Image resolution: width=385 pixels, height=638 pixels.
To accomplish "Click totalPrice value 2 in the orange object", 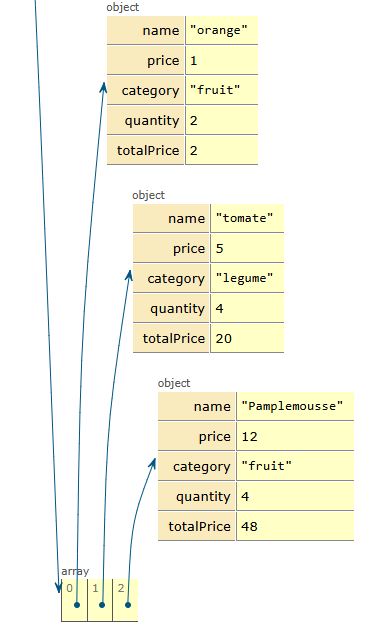I will pos(222,151).
